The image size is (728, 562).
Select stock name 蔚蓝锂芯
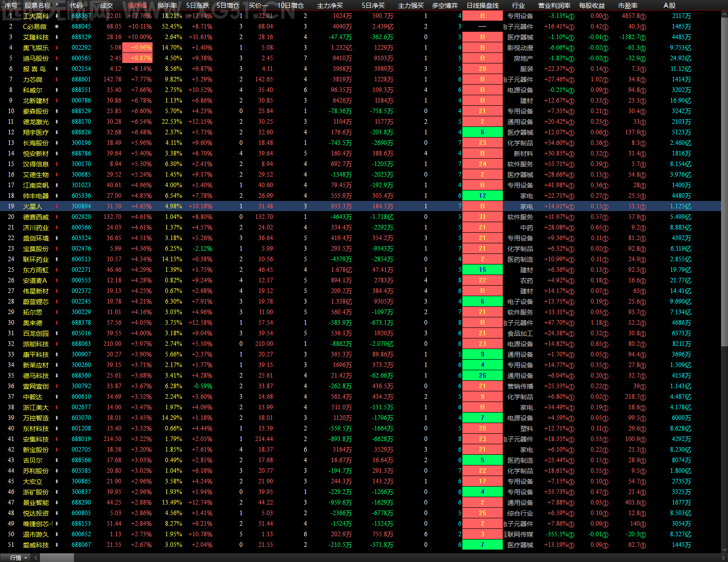pyautogui.click(x=36, y=302)
